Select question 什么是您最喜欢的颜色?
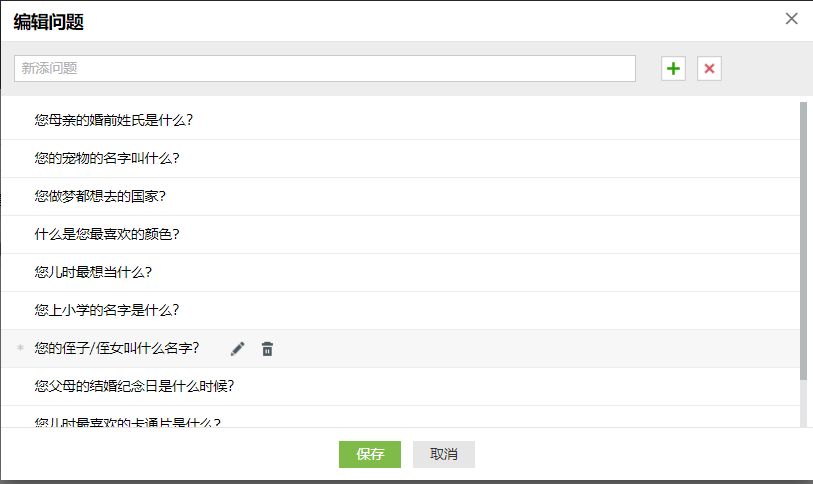The height and width of the screenshot is (484, 813). coord(106,234)
